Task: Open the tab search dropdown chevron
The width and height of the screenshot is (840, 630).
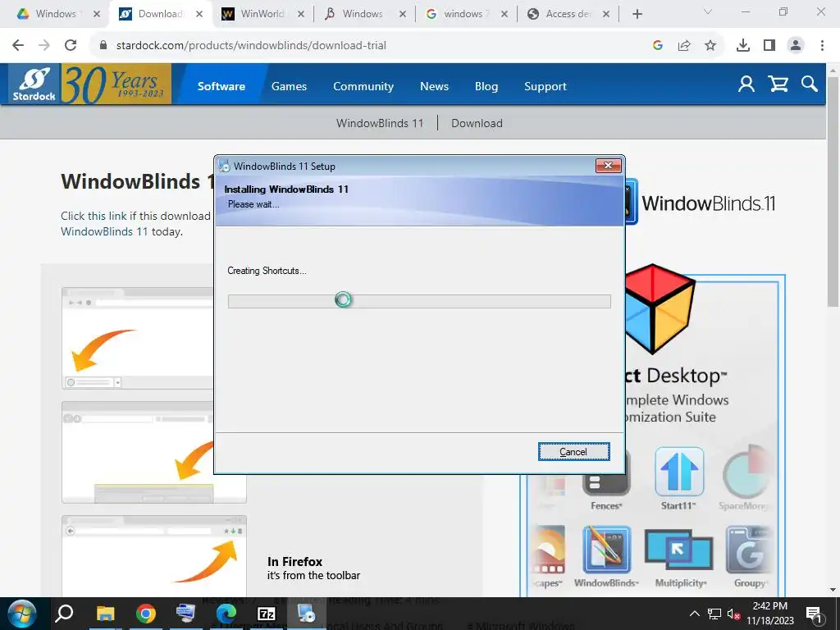Action: 708,11
